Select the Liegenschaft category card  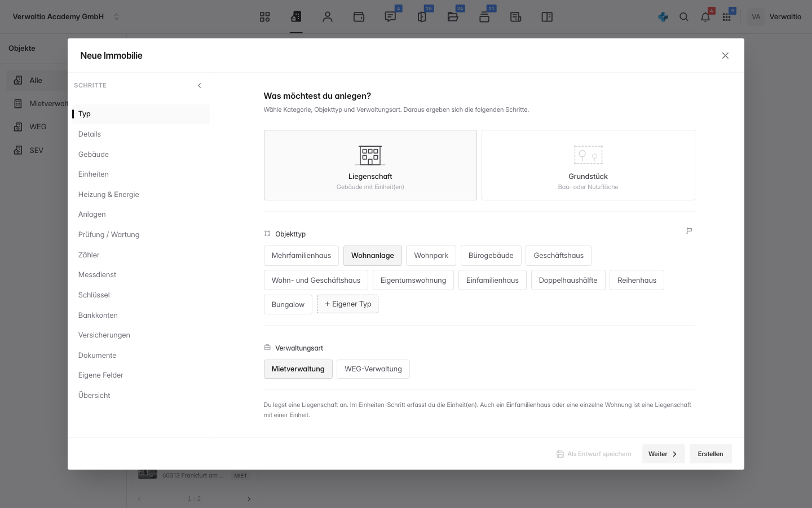[x=370, y=165]
